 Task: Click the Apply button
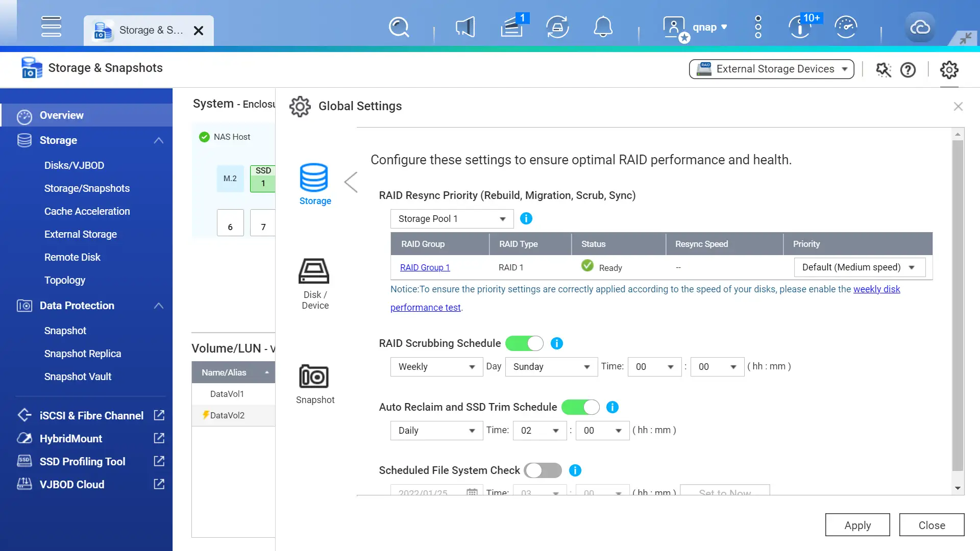[857, 524]
